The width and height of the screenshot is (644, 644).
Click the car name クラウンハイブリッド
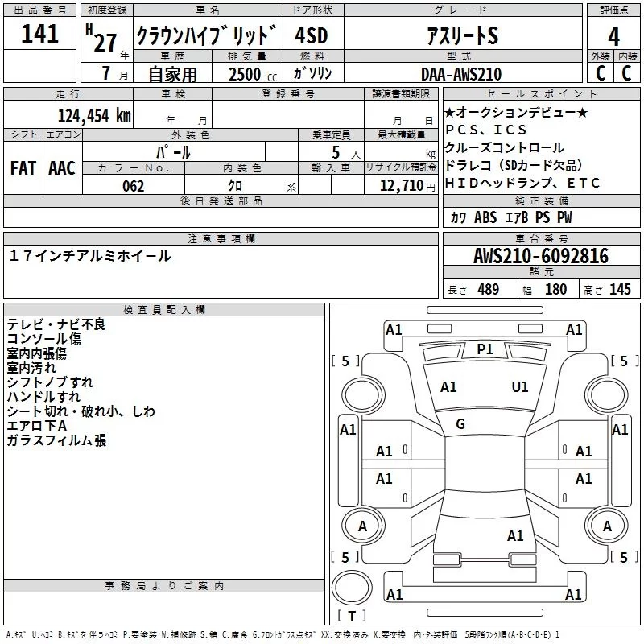[206, 36]
